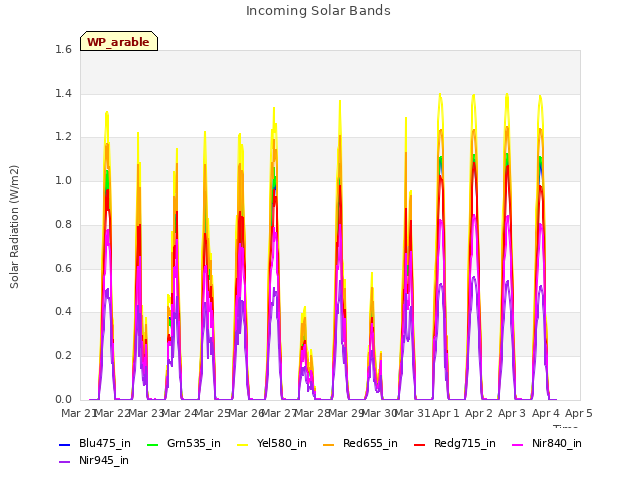Click the Apr 5 x-axis date label
The width and height of the screenshot is (640, 480).
click(x=579, y=413)
